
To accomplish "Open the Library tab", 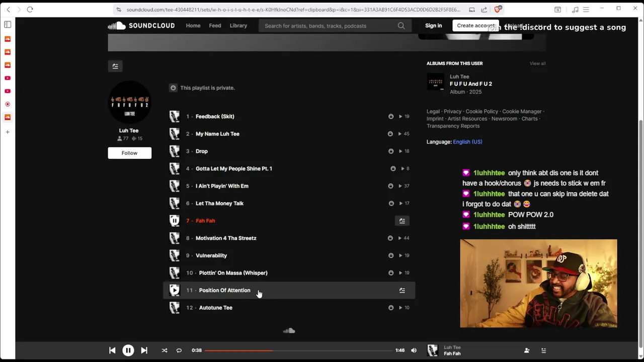I will [238, 26].
